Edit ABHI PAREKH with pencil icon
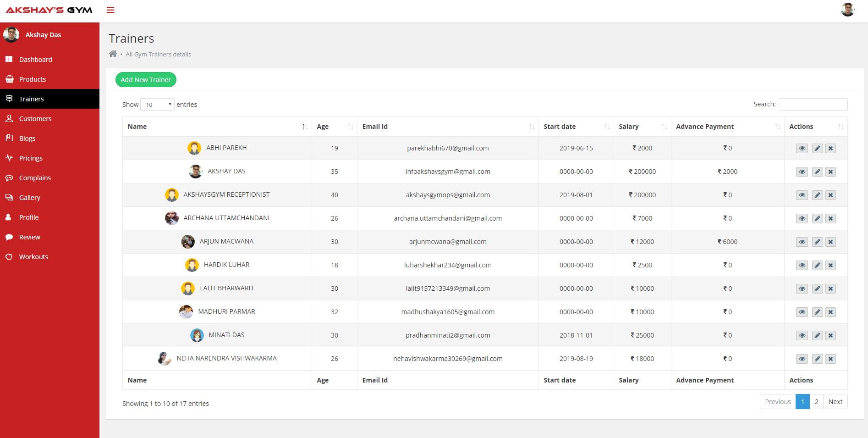Image resolution: width=868 pixels, height=438 pixels. [817, 148]
